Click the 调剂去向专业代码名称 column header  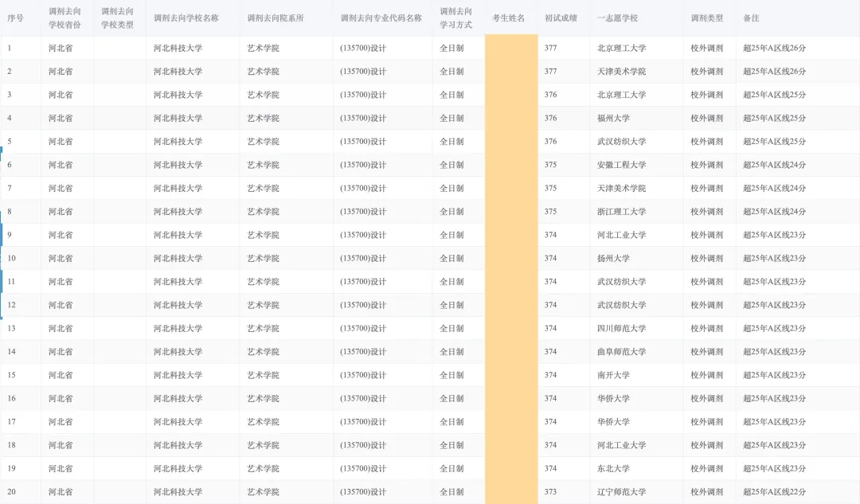tap(381, 18)
